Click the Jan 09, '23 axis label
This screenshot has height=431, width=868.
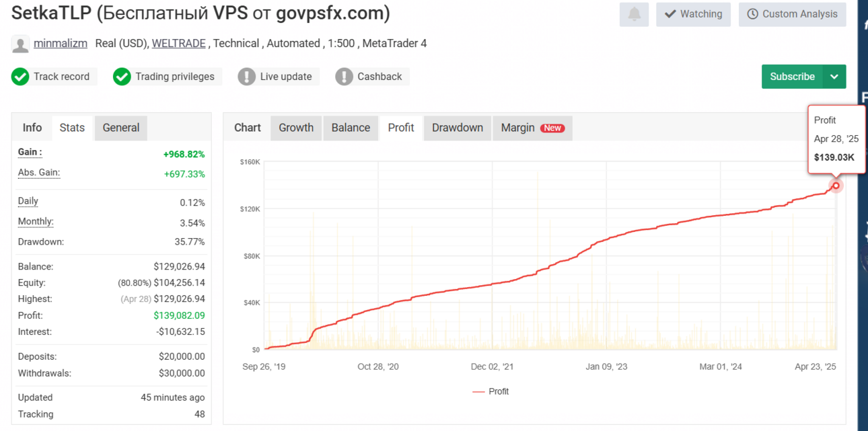pos(606,366)
